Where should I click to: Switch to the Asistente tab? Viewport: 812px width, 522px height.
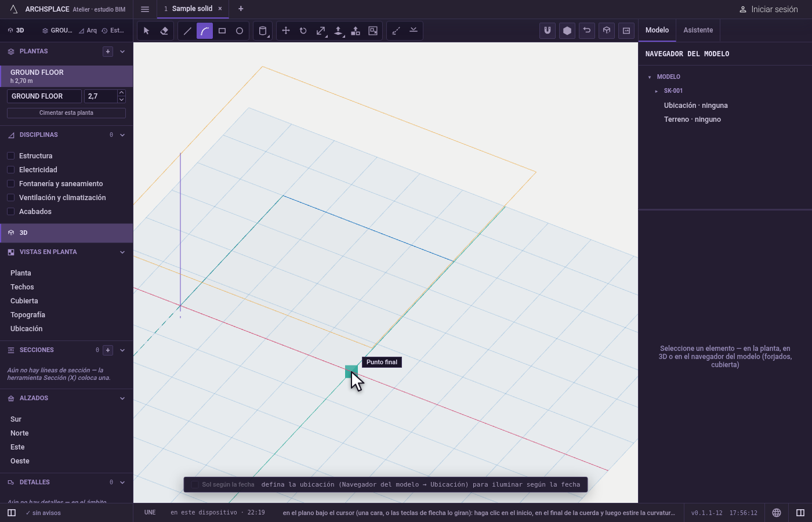click(698, 30)
